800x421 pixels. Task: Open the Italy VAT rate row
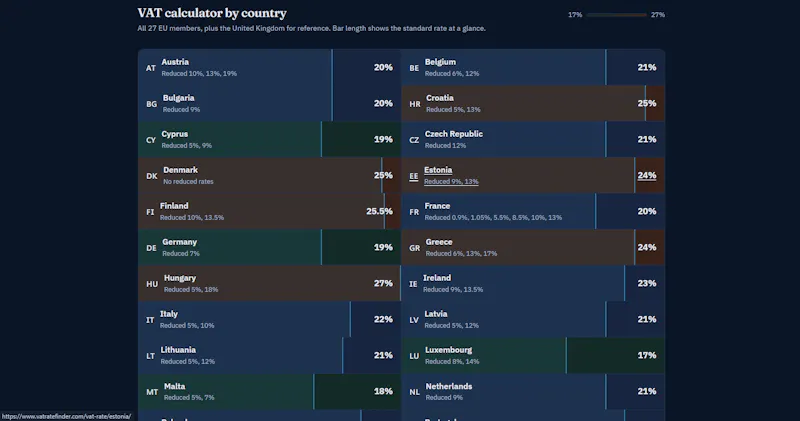point(269,319)
